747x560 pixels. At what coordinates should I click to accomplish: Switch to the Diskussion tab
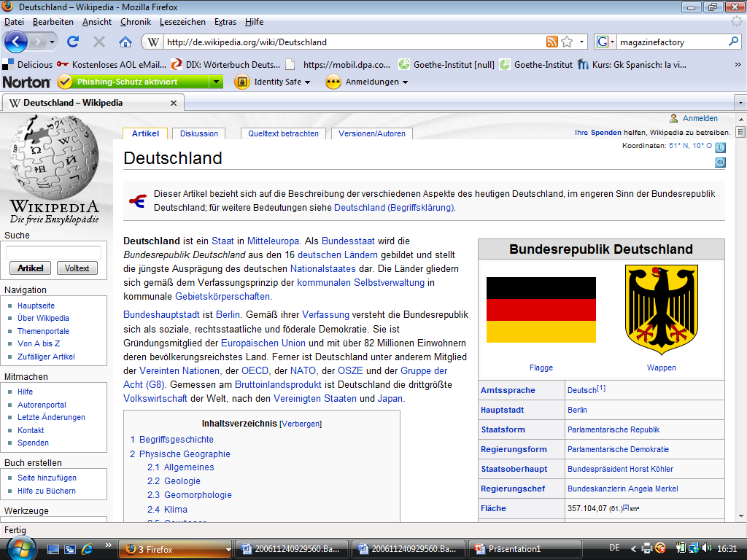click(x=198, y=134)
